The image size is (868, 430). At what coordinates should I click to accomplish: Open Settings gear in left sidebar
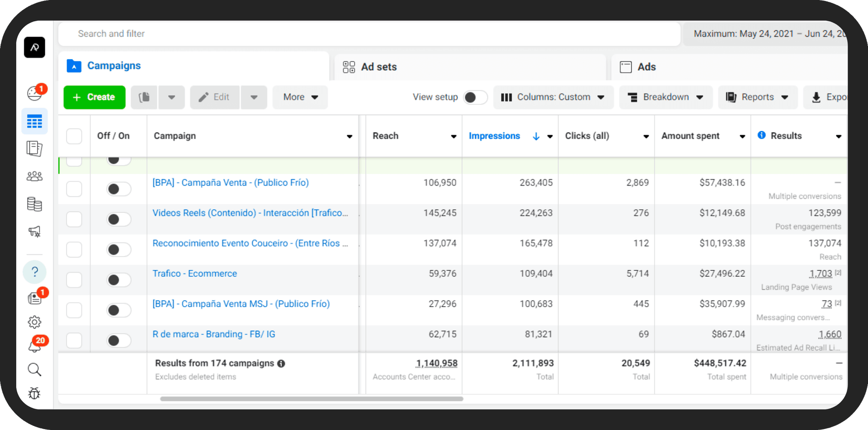[34, 322]
